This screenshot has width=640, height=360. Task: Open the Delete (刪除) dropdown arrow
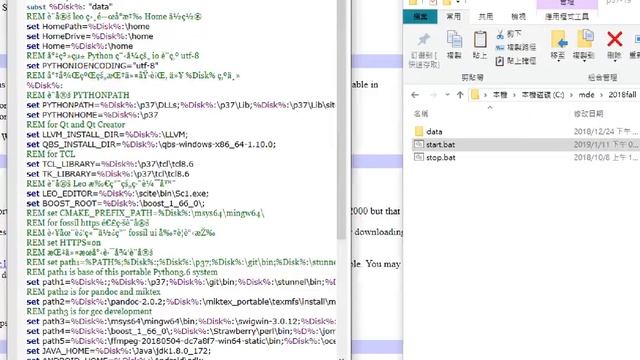pos(614,61)
